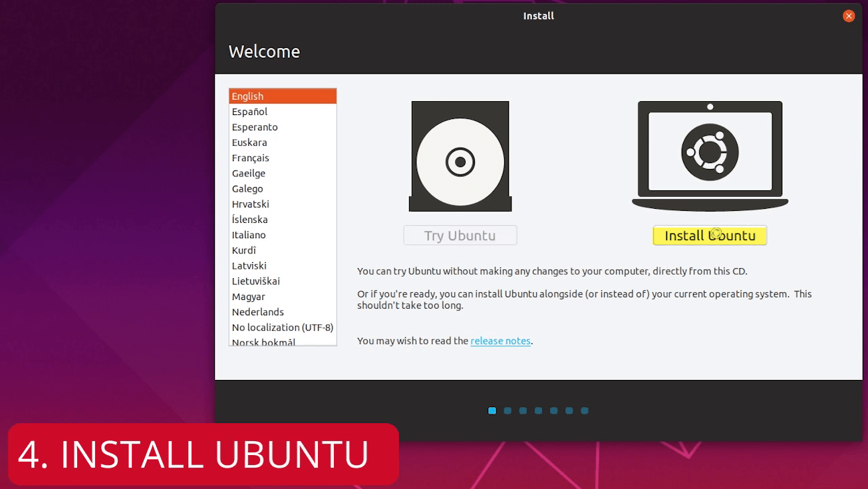
Task: Select Magyar in the language list
Action: 283,297
